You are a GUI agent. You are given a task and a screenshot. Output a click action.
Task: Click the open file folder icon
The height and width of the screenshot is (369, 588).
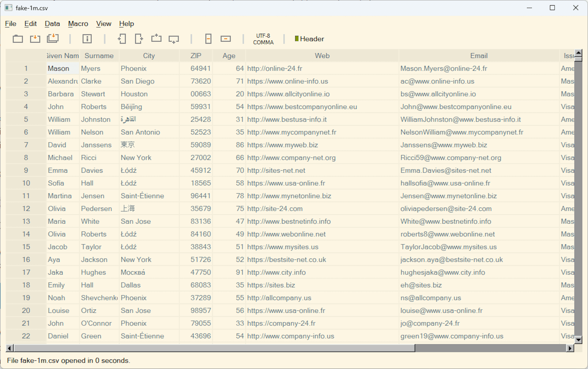(18, 39)
